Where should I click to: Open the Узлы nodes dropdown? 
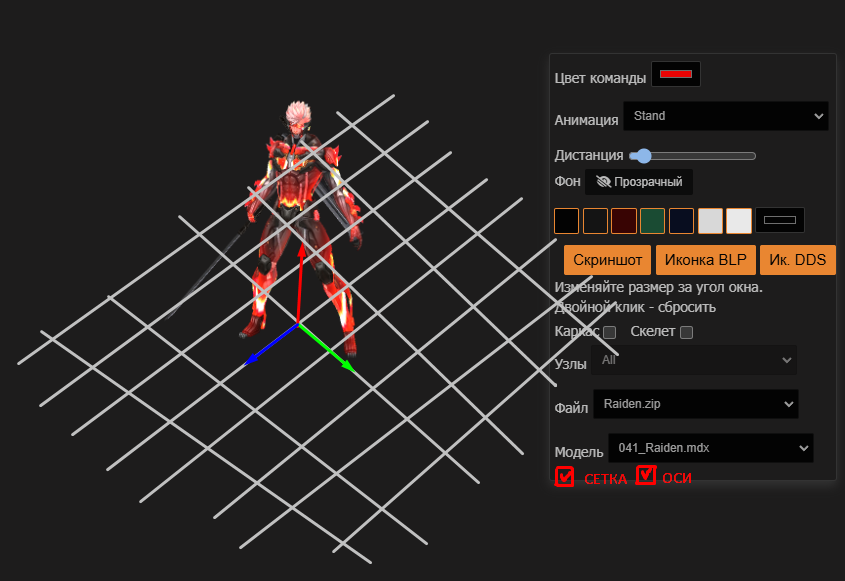pos(694,360)
